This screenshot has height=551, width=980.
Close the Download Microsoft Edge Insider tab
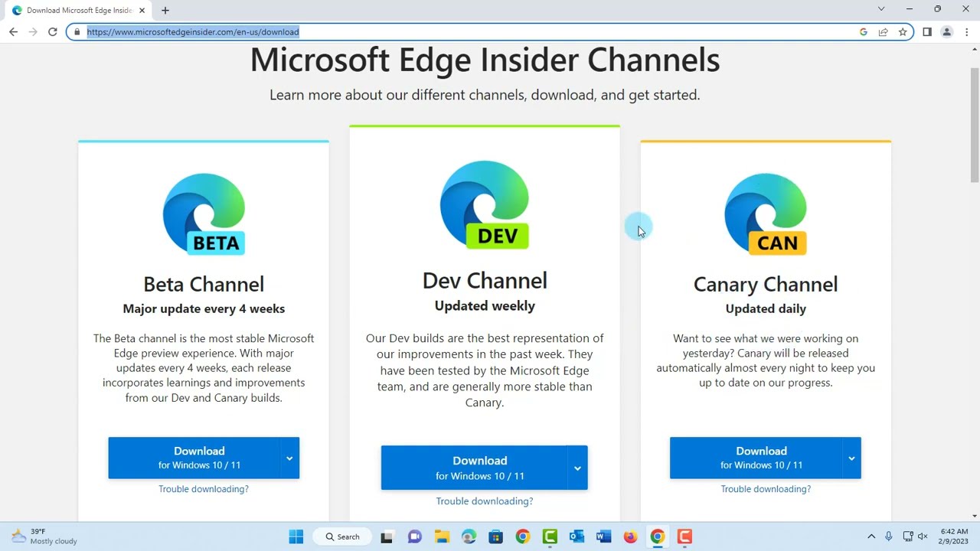(142, 11)
